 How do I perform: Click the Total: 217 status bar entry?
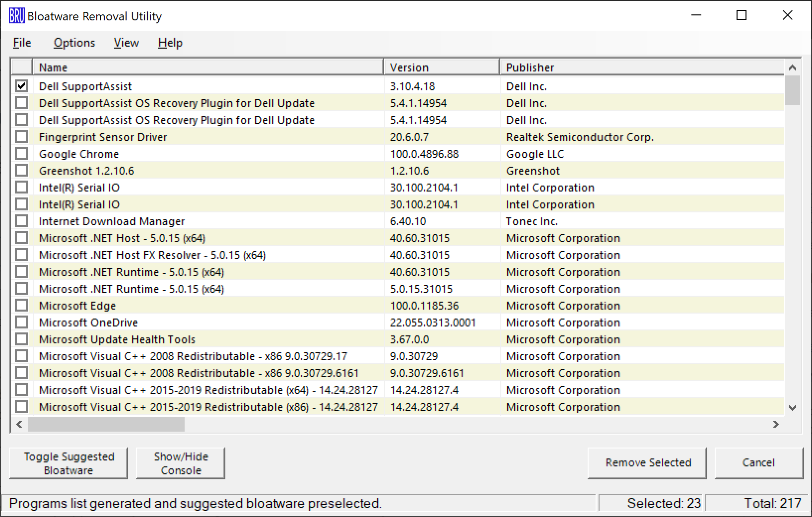(757, 503)
